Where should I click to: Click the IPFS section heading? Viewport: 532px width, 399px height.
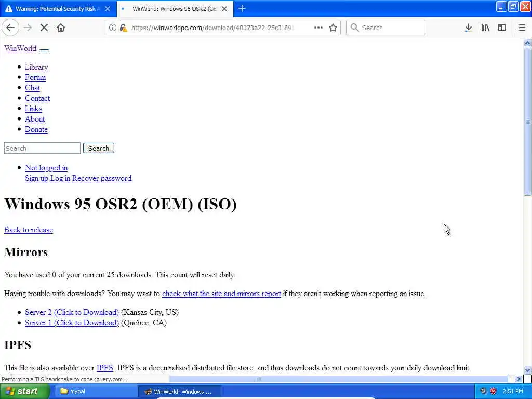17,345
